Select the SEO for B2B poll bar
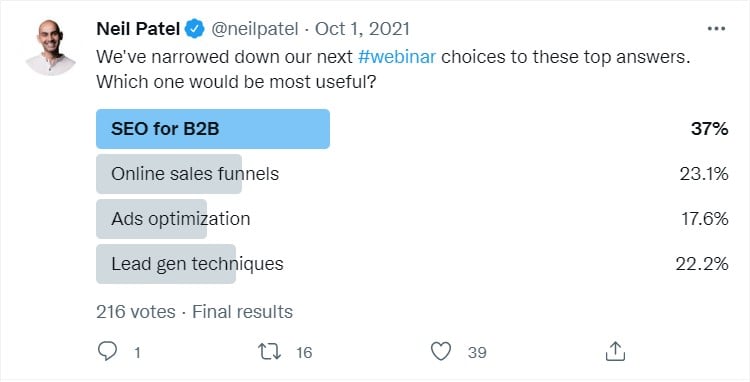Image resolution: width=750 pixels, height=382 pixels. pyautogui.click(x=213, y=129)
